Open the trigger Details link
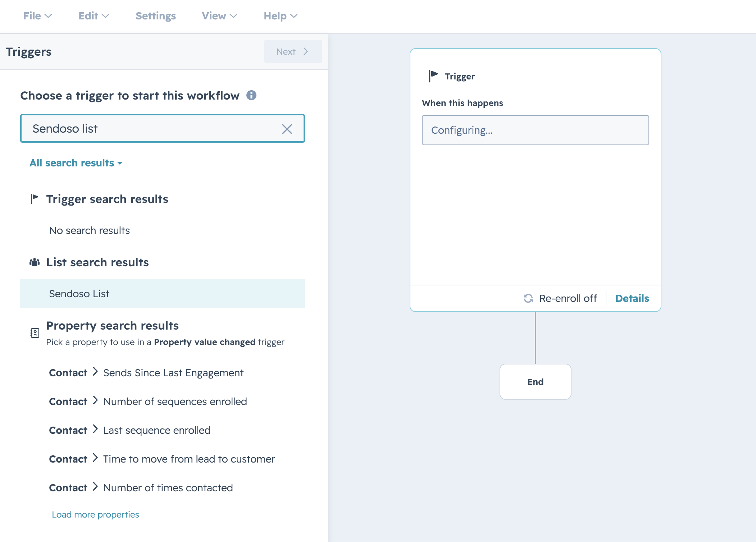This screenshot has width=756, height=542. [632, 298]
